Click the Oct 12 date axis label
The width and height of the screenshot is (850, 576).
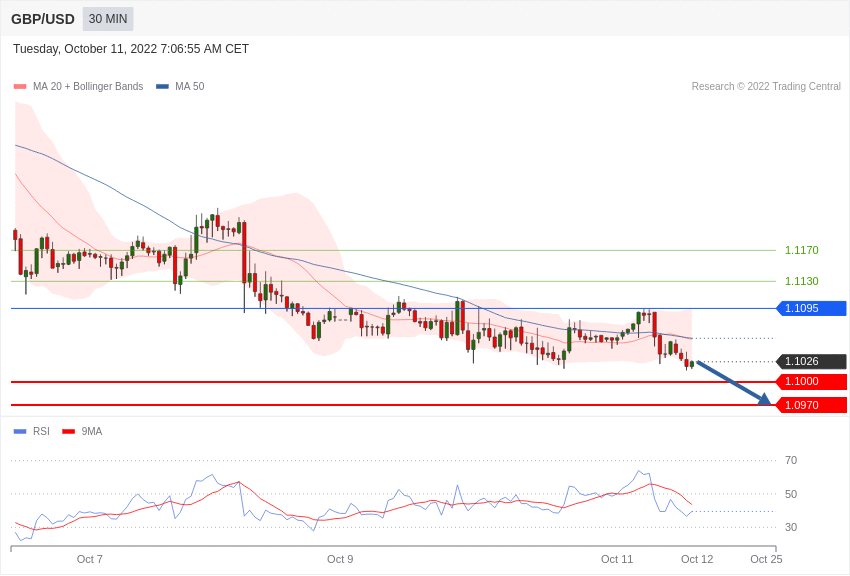tap(697, 559)
